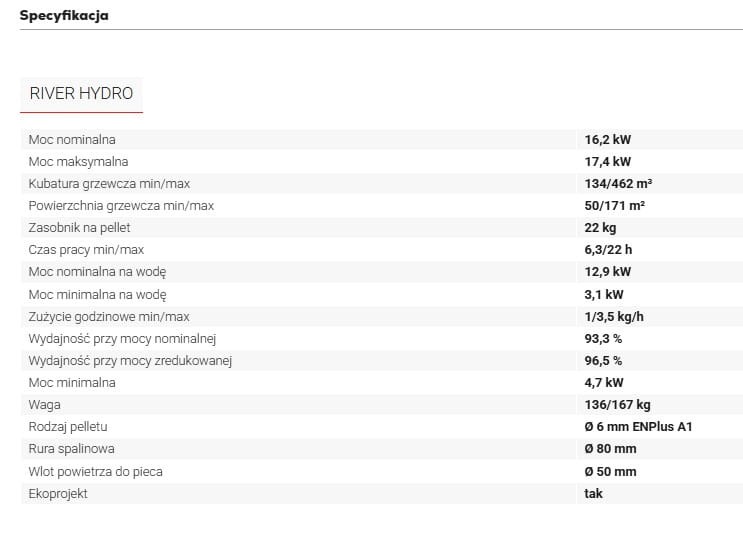Screen dimensions: 743x555
Task: Select the 16,2 kW value
Action: tap(607, 140)
